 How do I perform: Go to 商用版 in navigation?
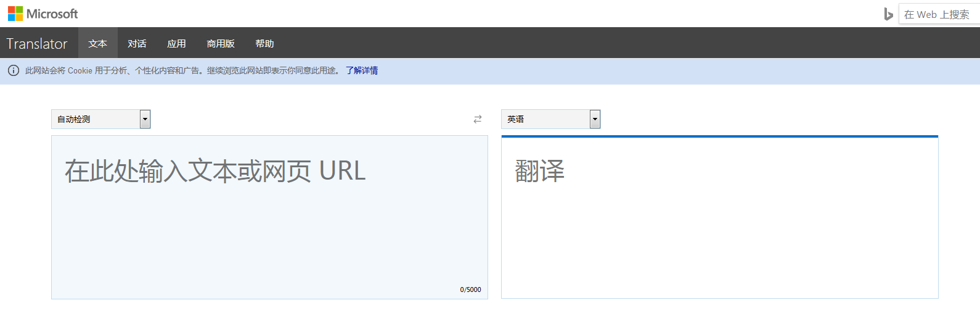(221, 43)
